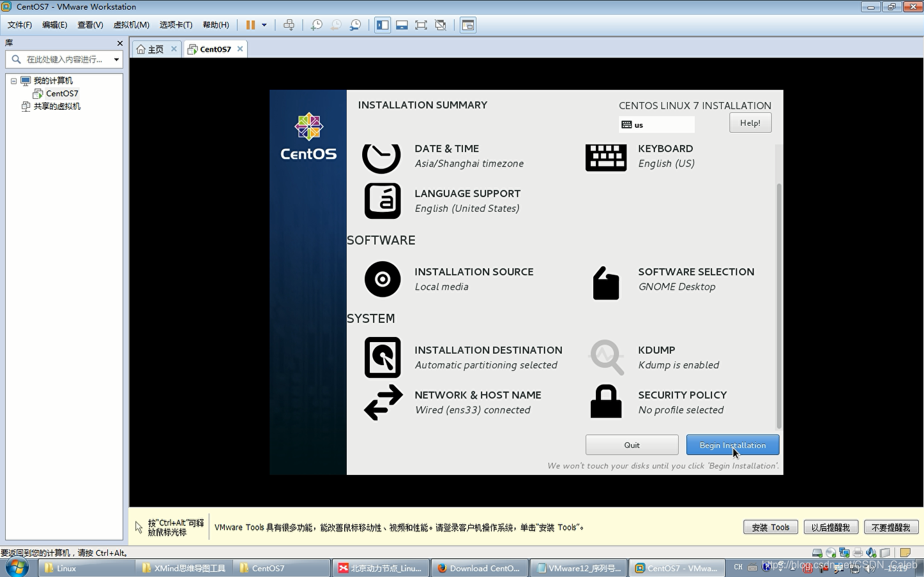Image resolution: width=924 pixels, height=577 pixels.
Task: Send Ctrl+Alt+Del to the virtual machine
Action: point(289,25)
